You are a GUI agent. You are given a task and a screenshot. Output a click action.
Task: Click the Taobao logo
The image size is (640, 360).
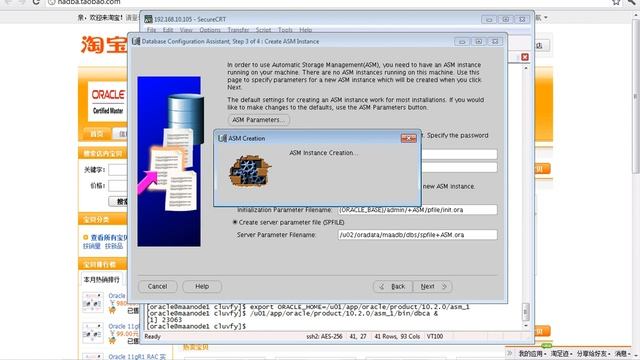[x=104, y=44]
